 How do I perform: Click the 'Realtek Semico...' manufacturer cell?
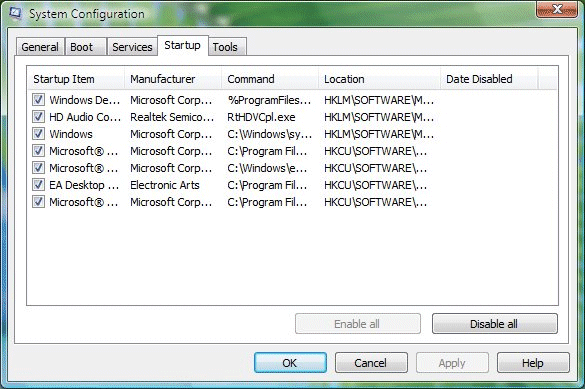coord(172,117)
